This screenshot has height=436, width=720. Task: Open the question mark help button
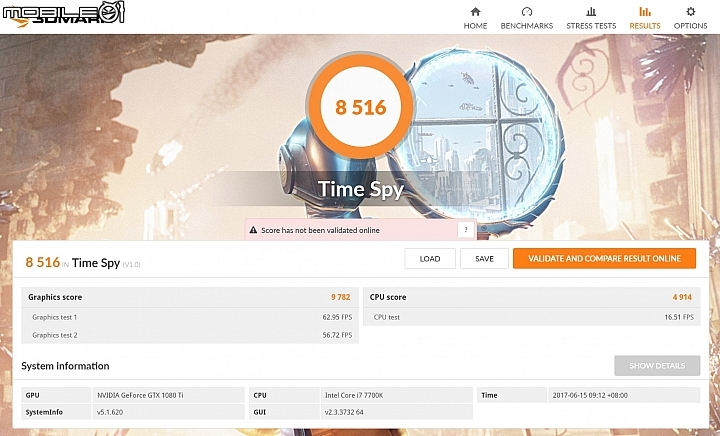click(466, 230)
